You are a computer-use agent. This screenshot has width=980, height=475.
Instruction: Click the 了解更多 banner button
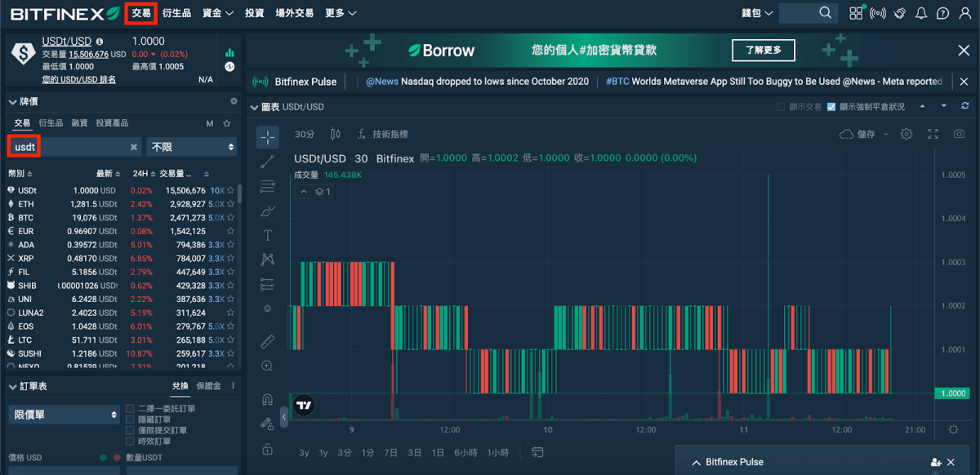[x=764, y=51]
